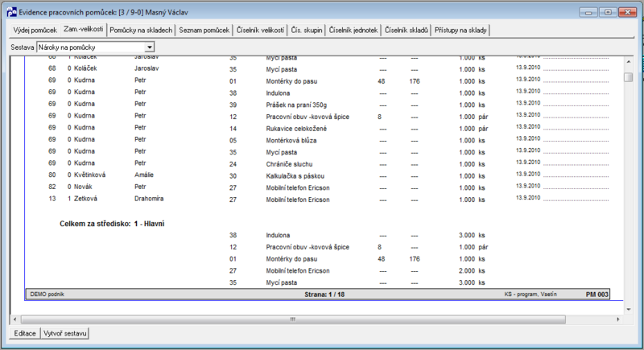Click the Editace button

click(25, 333)
